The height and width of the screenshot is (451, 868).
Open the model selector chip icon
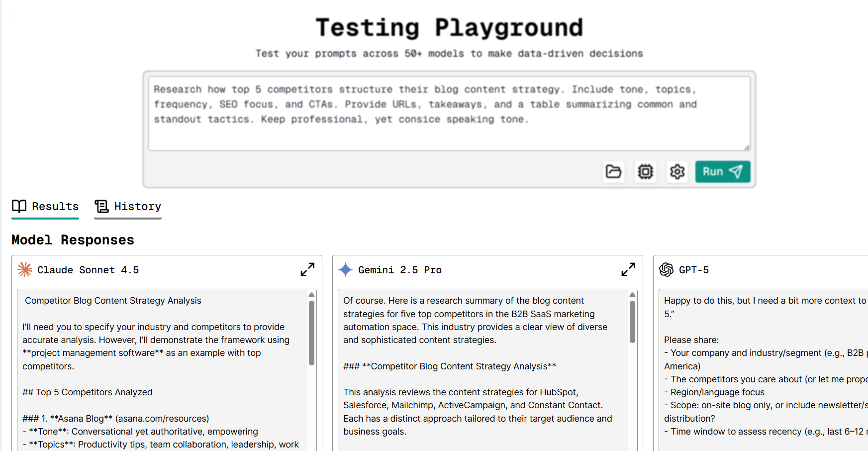pos(645,172)
